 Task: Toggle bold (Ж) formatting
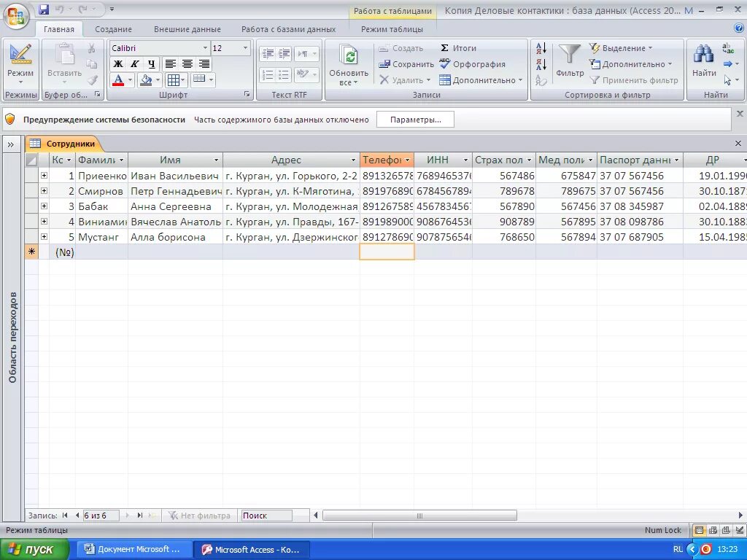point(118,64)
